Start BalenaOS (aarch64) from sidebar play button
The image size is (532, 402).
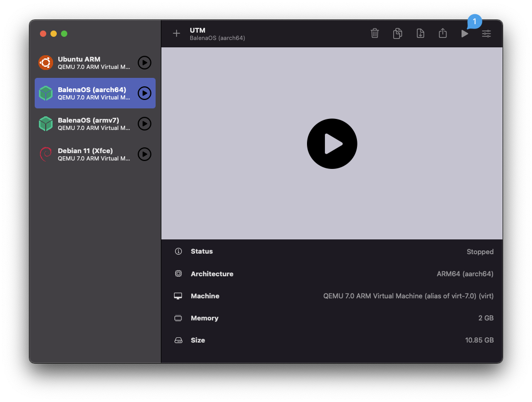pyautogui.click(x=145, y=93)
